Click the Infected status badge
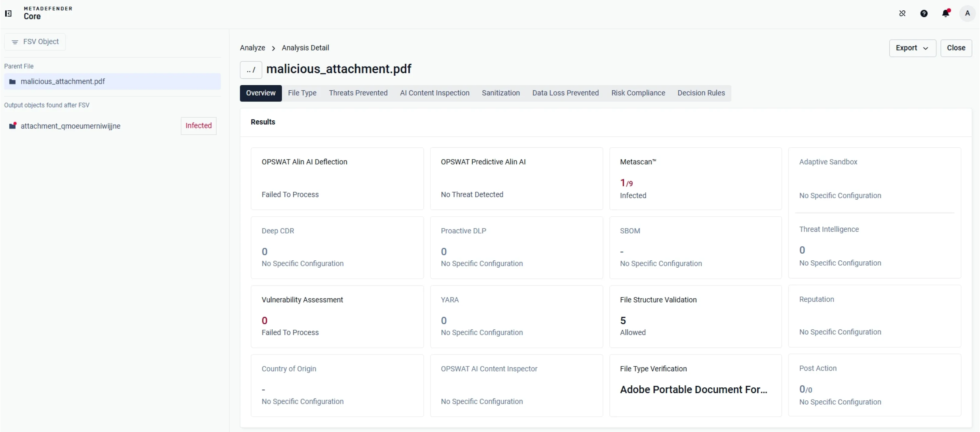The height and width of the screenshot is (432, 980). click(199, 125)
